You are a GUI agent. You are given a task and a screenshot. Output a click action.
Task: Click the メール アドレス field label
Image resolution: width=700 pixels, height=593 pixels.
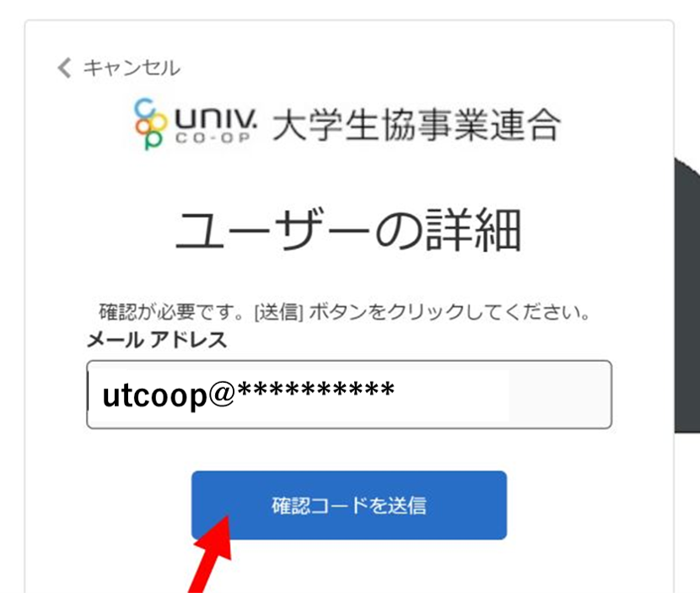coord(157,340)
